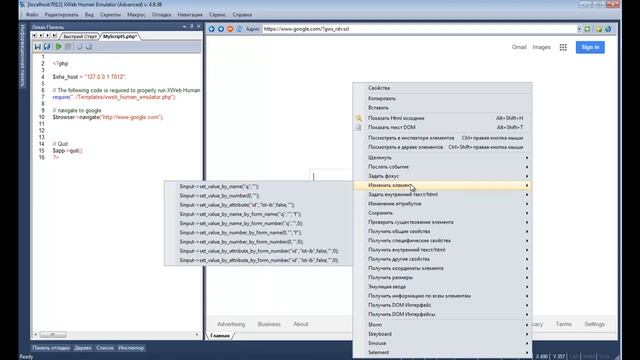640x360 pixels.
Task: Open the Навигация menu
Action: pyautogui.click(x=190, y=15)
